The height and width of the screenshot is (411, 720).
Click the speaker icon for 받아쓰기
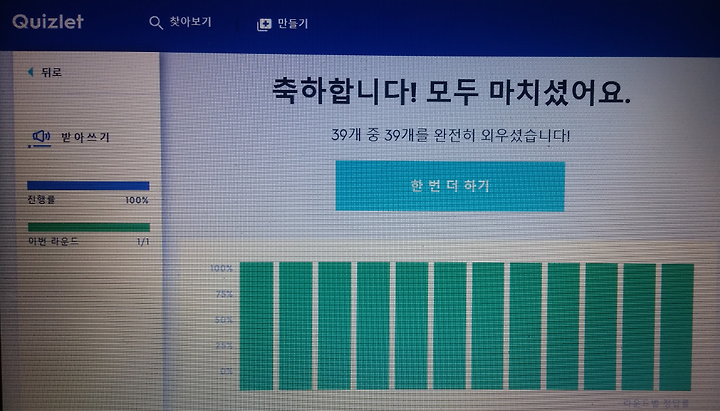(x=40, y=137)
